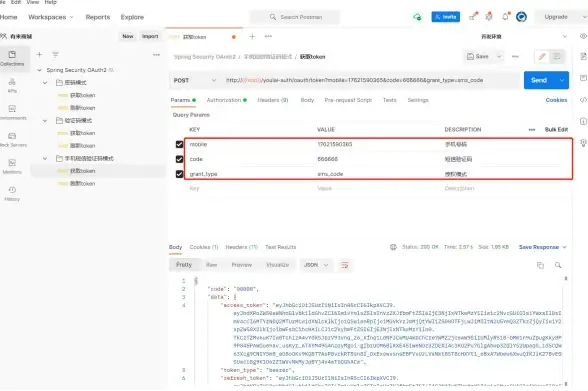Click the Bulk Edit link
The image size is (588, 391).
click(556, 130)
